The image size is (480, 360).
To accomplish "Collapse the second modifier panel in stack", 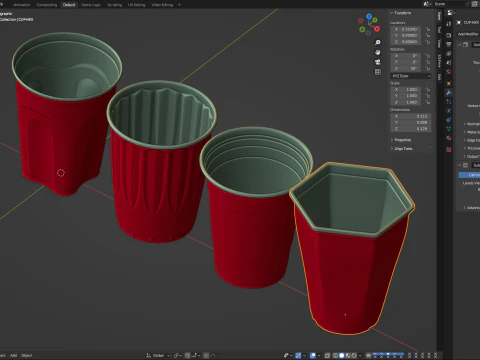I will click(459, 165).
